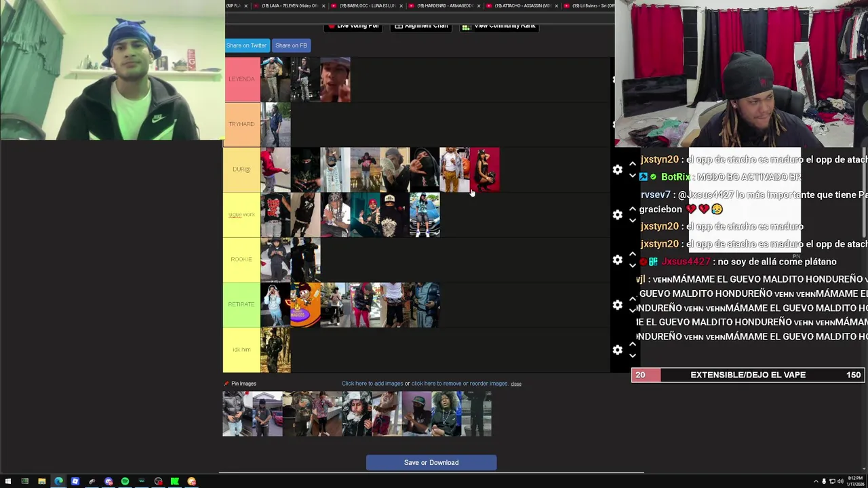Move RETIRATE tier up with chevron

pos(632,299)
